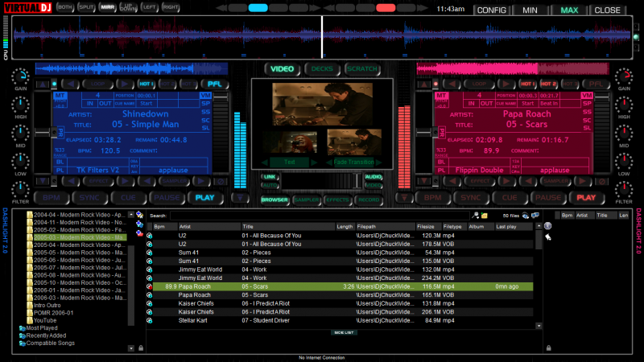Enable SPLIT waveform display mode
The width and height of the screenshot is (644, 362).
pyautogui.click(x=86, y=7)
